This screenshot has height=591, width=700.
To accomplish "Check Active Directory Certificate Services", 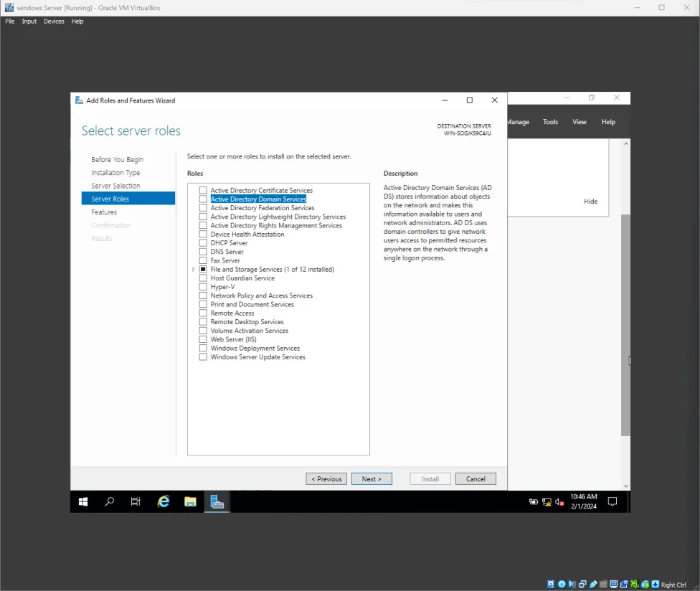I will click(x=203, y=190).
